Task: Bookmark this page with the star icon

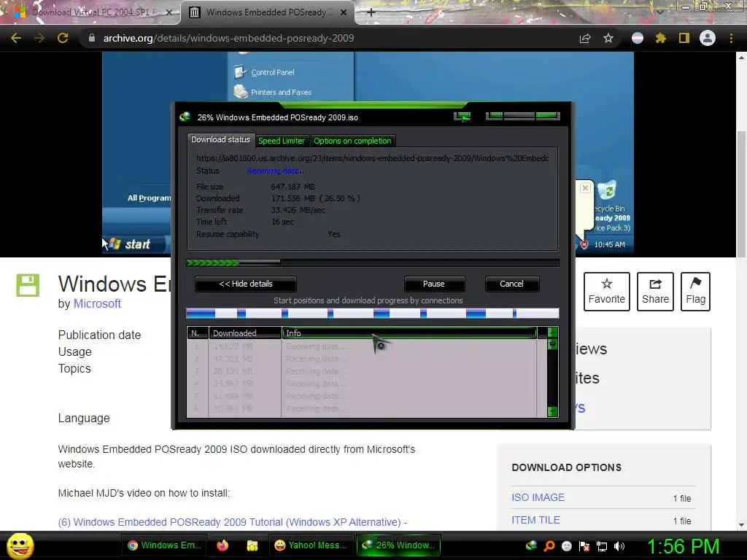Action: tap(608, 38)
